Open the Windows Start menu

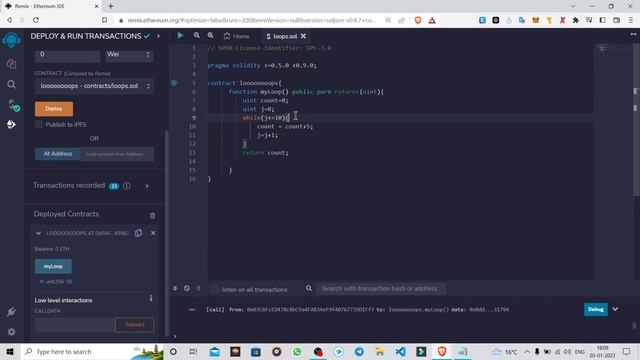tap(10, 351)
